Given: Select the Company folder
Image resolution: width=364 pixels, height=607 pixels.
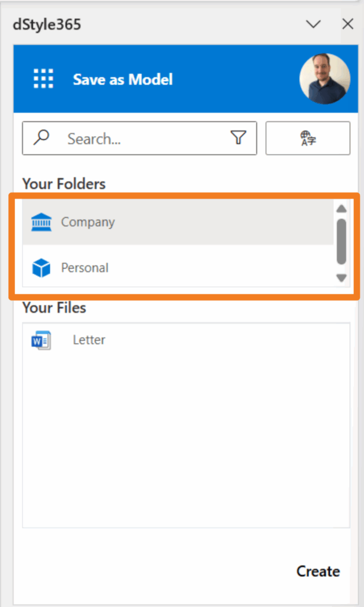Looking at the screenshot, I should (178, 222).
